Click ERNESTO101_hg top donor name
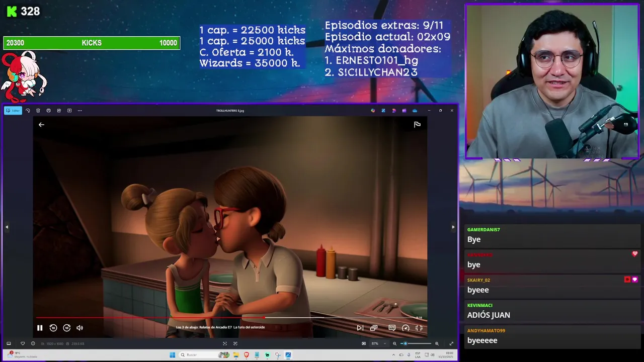 tap(377, 60)
